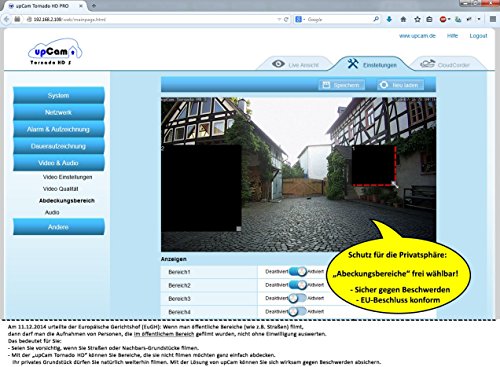The image size is (500, 367).
Task: Select the Einstellungen tab
Action: point(371,63)
